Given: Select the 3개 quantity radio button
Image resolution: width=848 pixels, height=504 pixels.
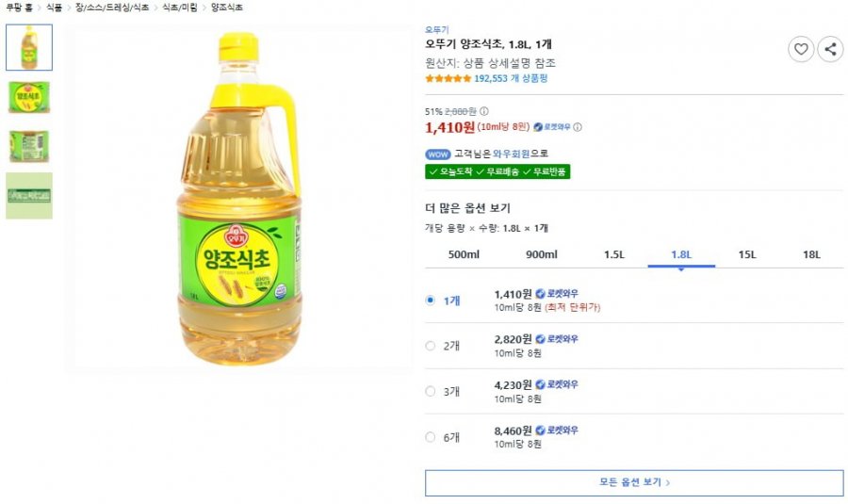Looking at the screenshot, I should point(430,391).
